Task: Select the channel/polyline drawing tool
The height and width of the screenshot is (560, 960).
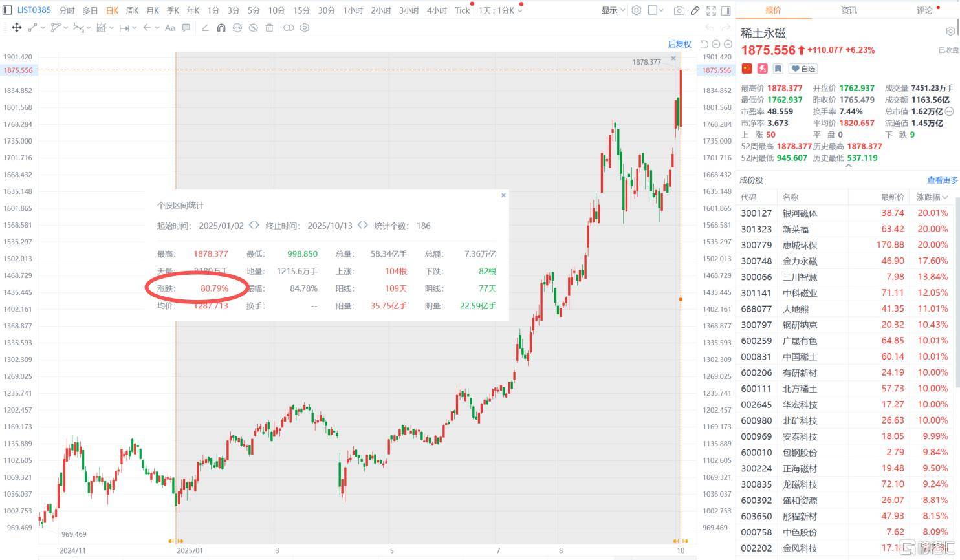Action: (x=56, y=28)
